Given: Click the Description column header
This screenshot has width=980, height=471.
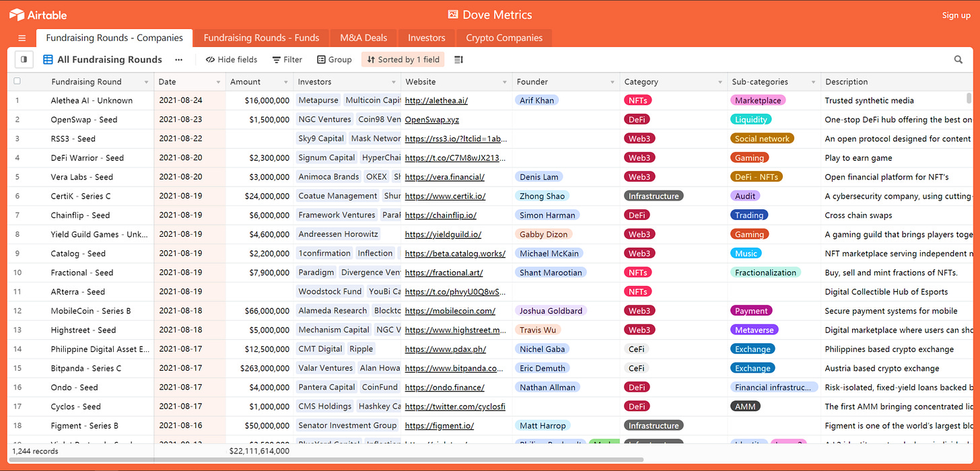Looking at the screenshot, I should pyautogui.click(x=896, y=82).
